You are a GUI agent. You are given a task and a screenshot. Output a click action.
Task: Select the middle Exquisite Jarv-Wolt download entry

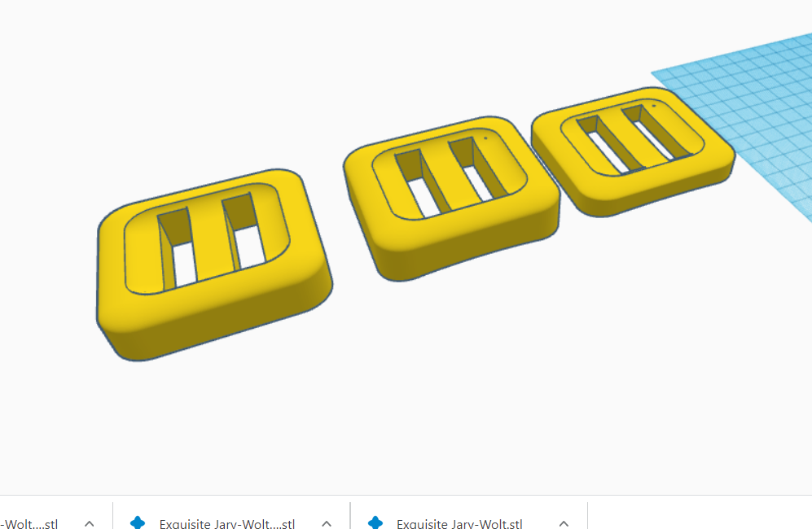point(228,524)
